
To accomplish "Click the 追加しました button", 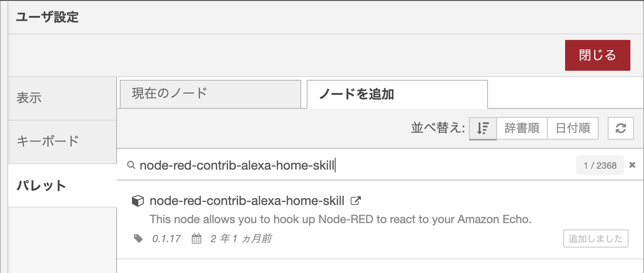I will tap(595, 239).
